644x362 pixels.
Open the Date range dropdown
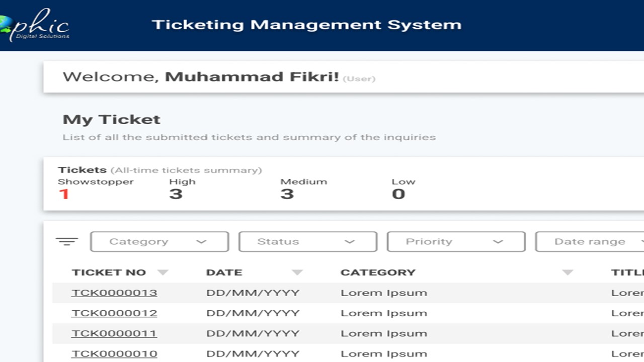[590, 242]
